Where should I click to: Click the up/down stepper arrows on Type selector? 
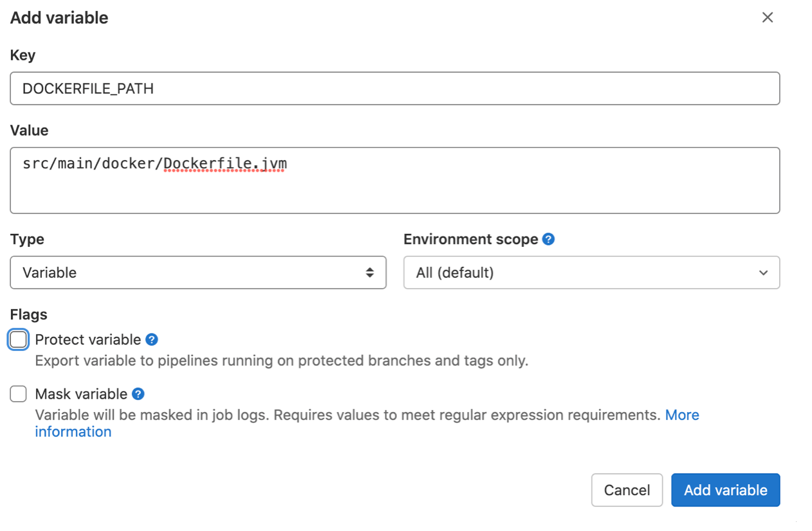click(371, 273)
